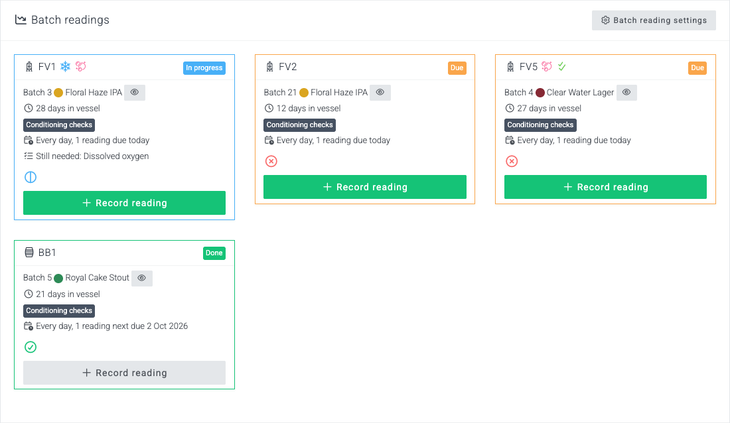The width and height of the screenshot is (730, 423).
Task: Click Conditioning checks tag in BB1
Action: click(x=59, y=310)
